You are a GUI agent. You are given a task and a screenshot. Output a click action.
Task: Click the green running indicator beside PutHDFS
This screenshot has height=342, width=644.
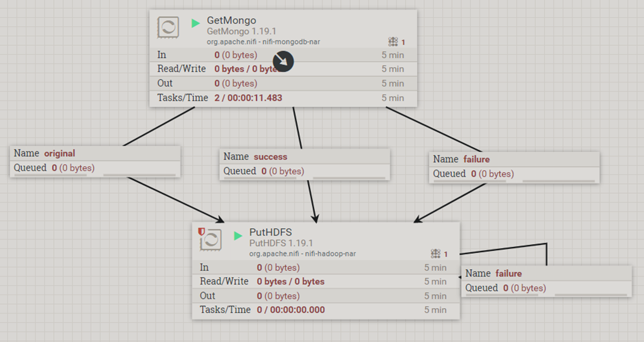click(x=238, y=236)
